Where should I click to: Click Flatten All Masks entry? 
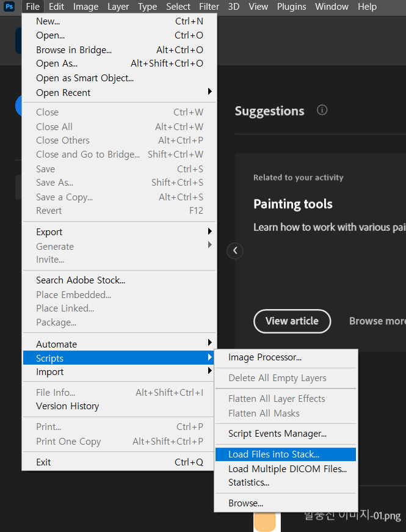pos(286,414)
